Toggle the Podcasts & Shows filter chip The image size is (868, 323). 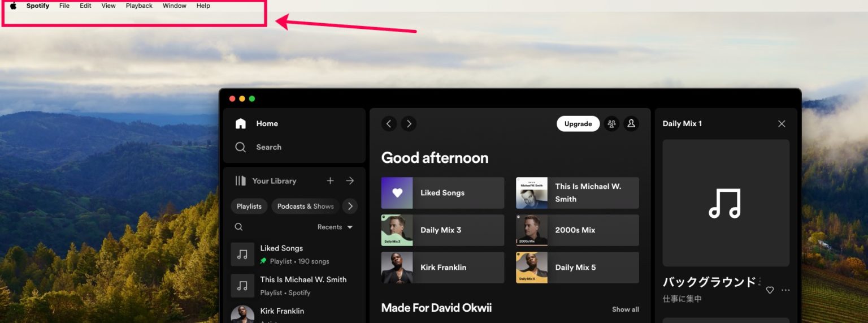[306, 206]
